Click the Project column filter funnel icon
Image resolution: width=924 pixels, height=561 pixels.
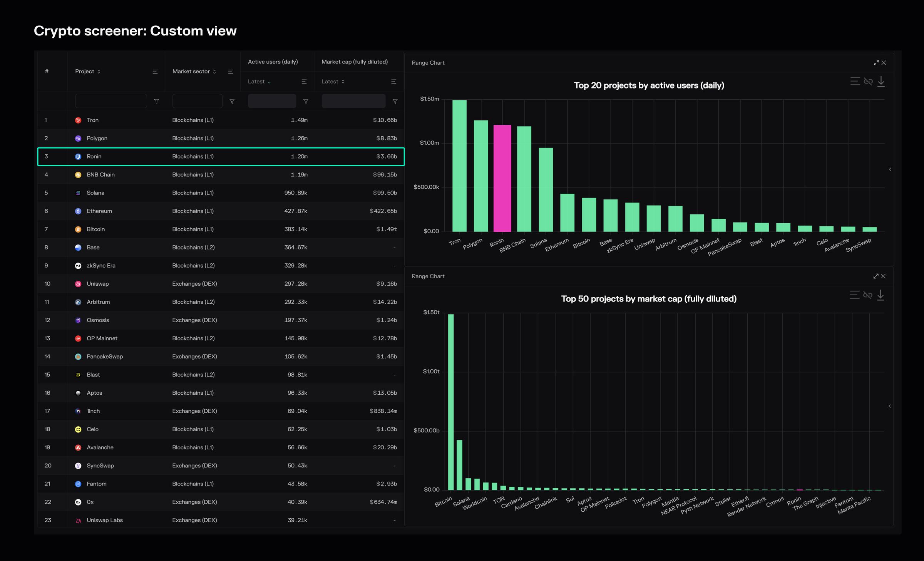point(156,101)
